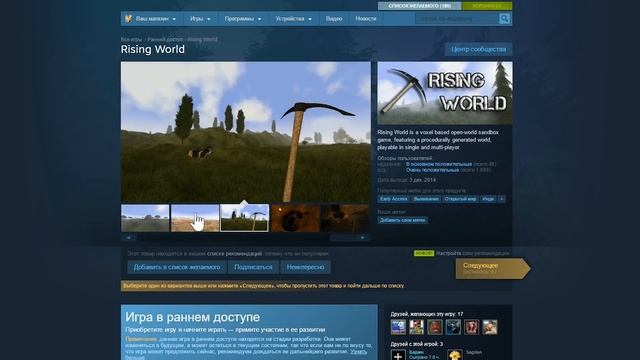The height and width of the screenshot is (360, 640).
Task: Click the magnifier search icon
Action: pyautogui.click(x=504, y=18)
